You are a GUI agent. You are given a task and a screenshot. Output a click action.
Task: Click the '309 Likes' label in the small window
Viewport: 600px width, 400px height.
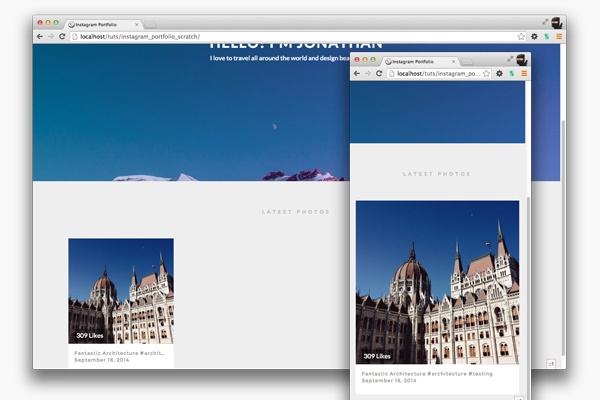pyautogui.click(x=377, y=356)
